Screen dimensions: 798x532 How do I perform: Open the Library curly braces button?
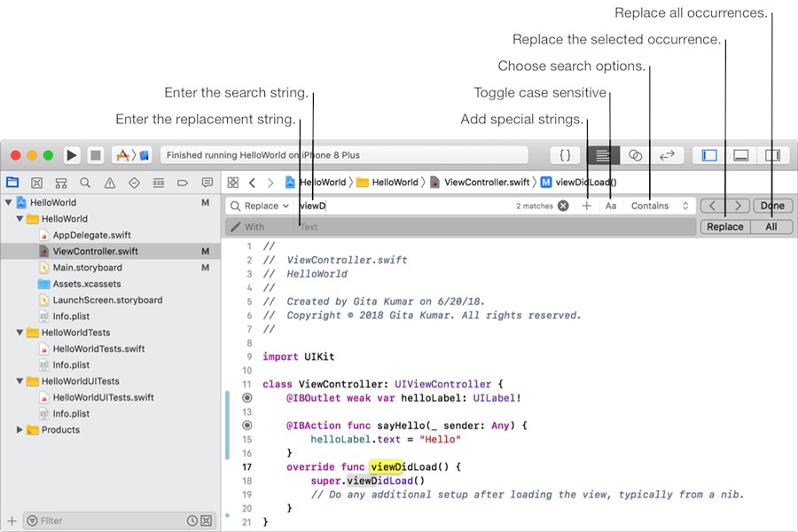pos(566,155)
